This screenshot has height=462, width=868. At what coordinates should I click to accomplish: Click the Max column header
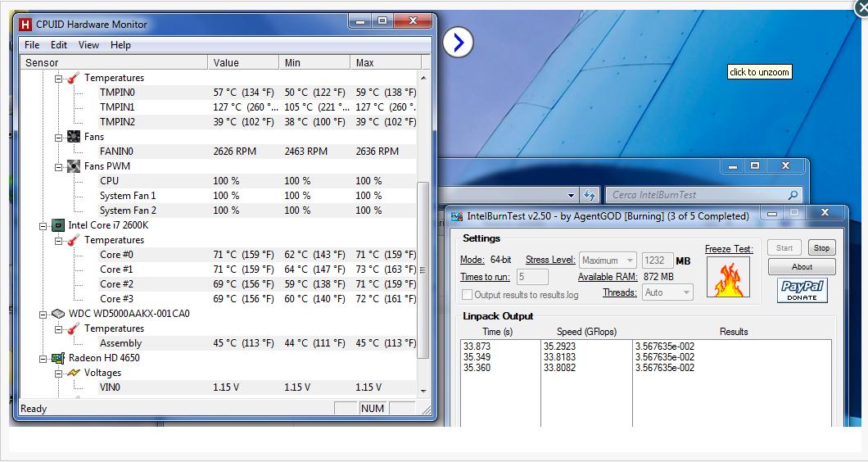[386, 62]
